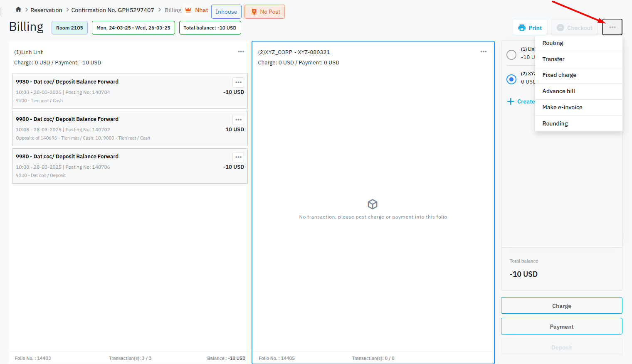Open actions for posting No 140702
Viewport: 632px width, 364px height.
238,120
